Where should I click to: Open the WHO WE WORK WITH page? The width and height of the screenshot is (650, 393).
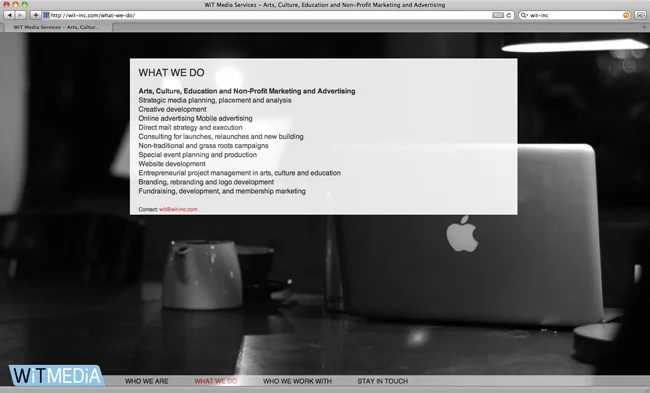297,381
